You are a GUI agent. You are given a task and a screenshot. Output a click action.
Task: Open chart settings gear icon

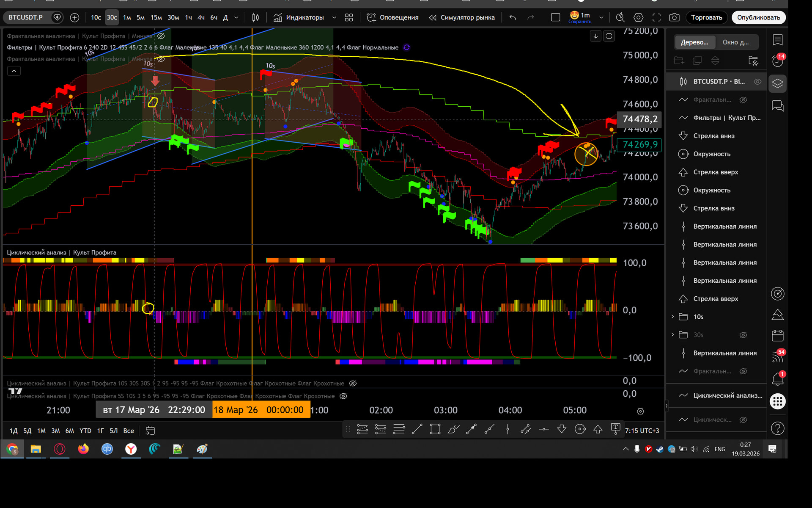(638, 17)
